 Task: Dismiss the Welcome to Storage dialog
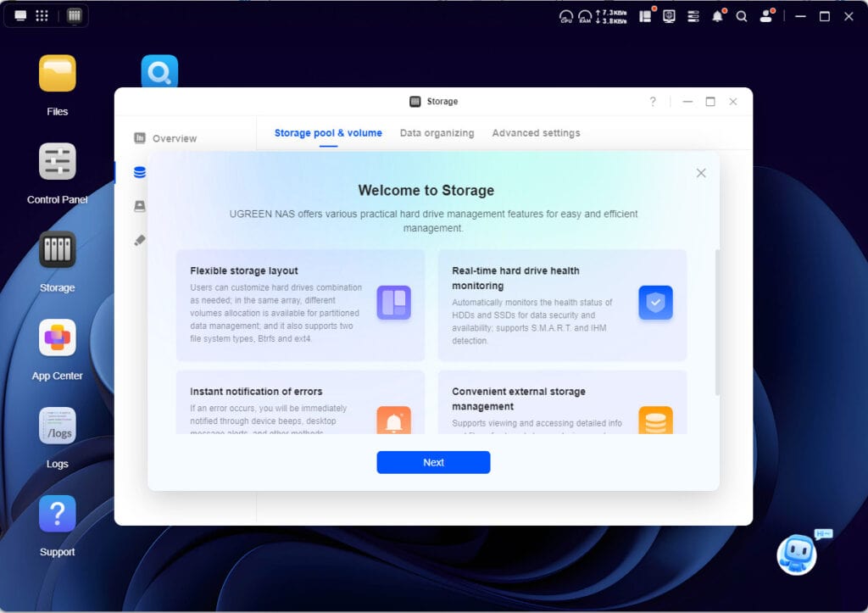tap(701, 173)
